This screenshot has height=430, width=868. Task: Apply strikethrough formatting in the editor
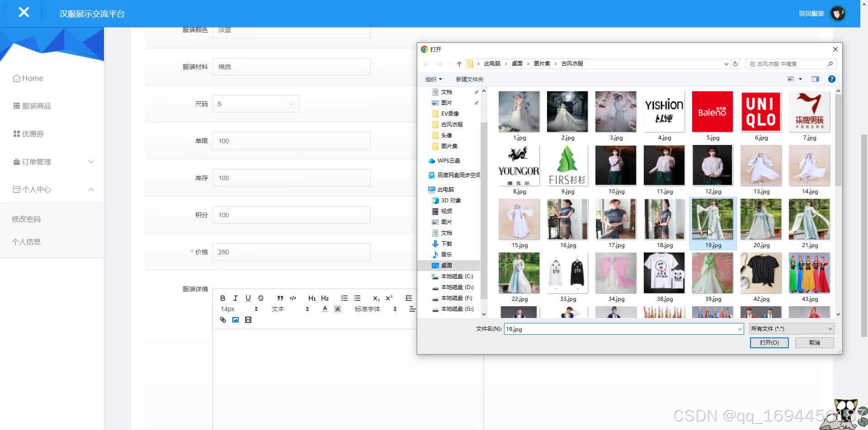[x=261, y=298]
